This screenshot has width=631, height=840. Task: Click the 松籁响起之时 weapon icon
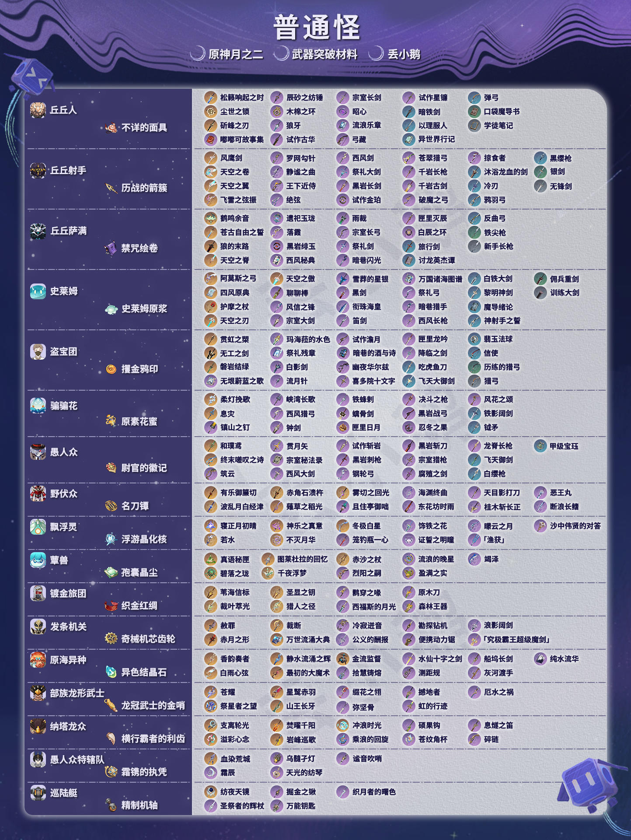tap(211, 98)
